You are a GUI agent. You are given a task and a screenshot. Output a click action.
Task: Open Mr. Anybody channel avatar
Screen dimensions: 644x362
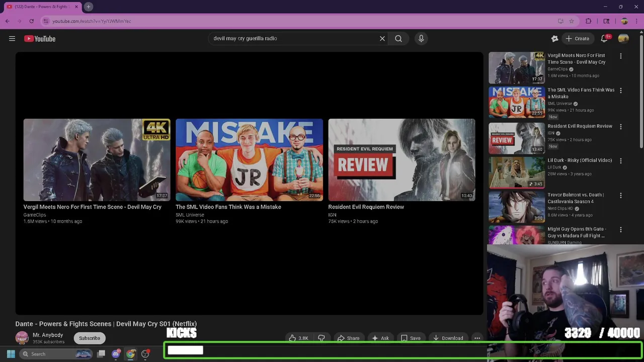point(22,338)
